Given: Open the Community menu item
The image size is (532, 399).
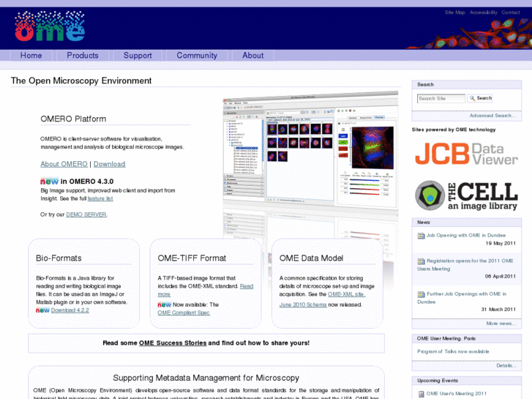Looking at the screenshot, I should [x=197, y=56].
